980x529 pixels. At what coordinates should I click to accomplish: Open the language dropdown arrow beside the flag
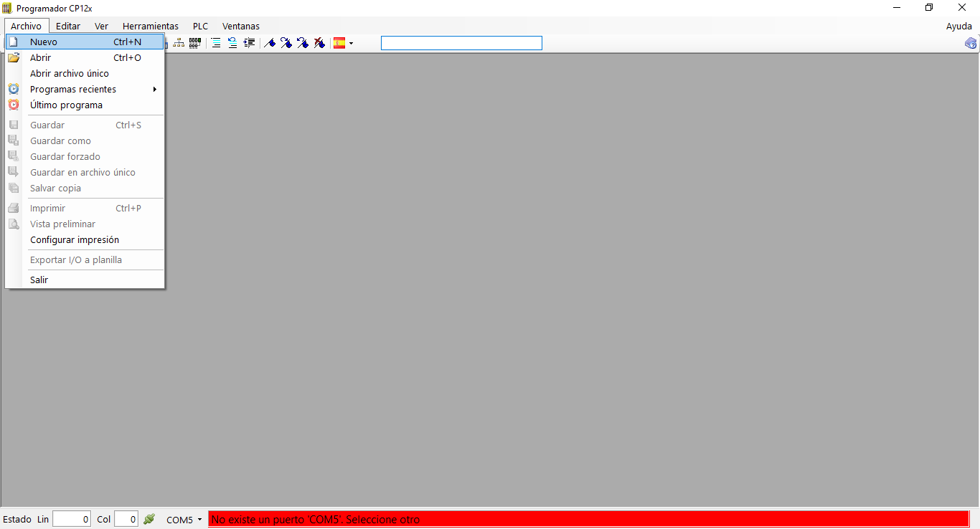tap(351, 43)
